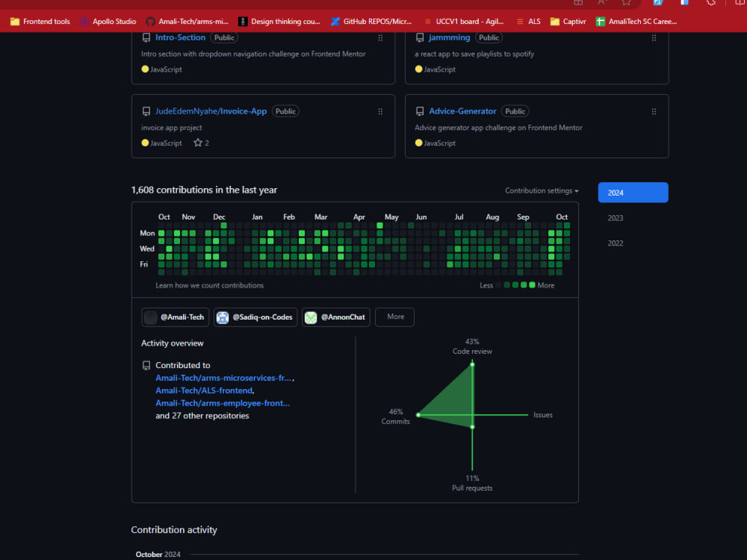This screenshot has height=560, width=747.
Task: Open the UCCV1 board bookmark
Action: (464, 22)
